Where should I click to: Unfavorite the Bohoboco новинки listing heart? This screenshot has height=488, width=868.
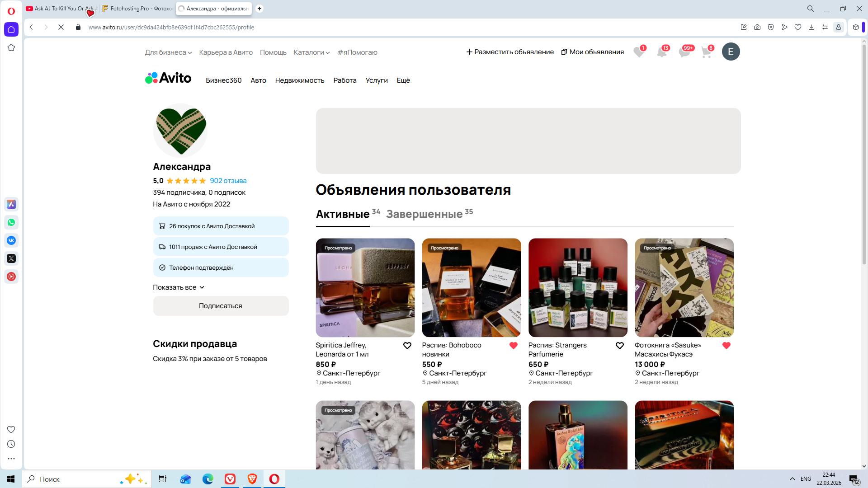pyautogui.click(x=513, y=346)
